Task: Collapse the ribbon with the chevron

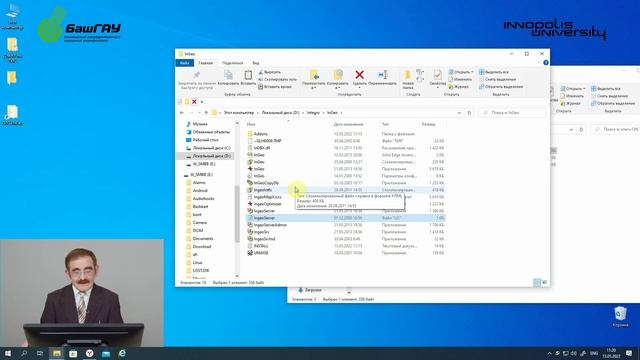Action: 539,63
